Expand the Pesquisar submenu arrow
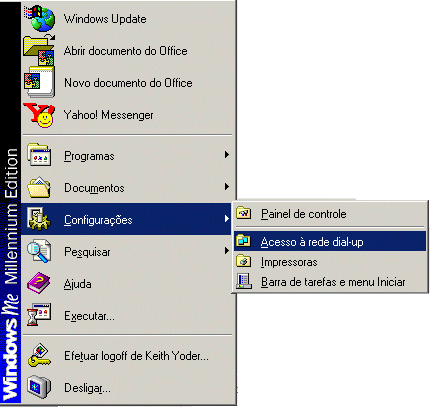Viewport: 432px width, 408px height. pyautogui.click(x=227, y=251)
